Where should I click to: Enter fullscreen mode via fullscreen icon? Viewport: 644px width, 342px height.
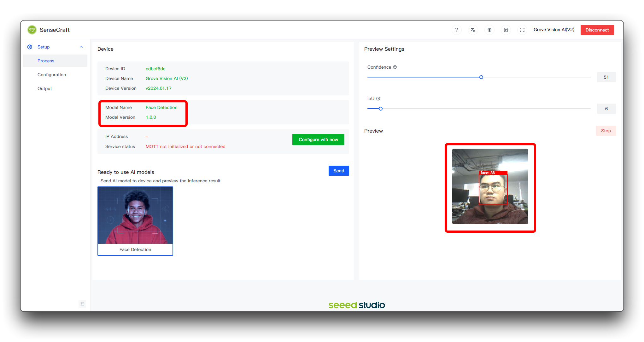tap(522, 30)
